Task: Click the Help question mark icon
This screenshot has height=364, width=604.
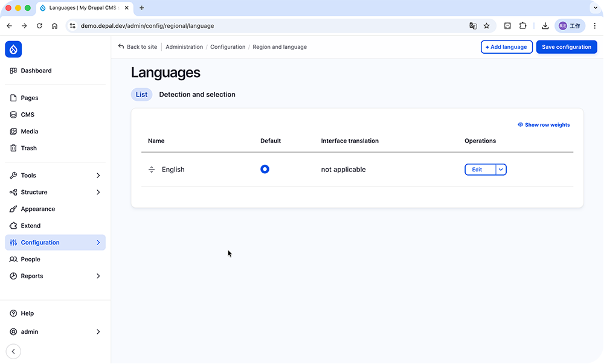Action: point(13,314)
